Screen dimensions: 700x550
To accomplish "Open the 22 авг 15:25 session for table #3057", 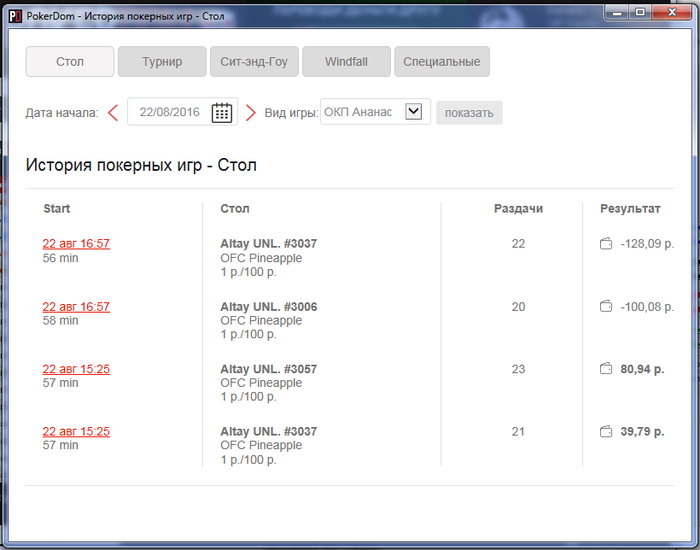I will pos(76,369).
